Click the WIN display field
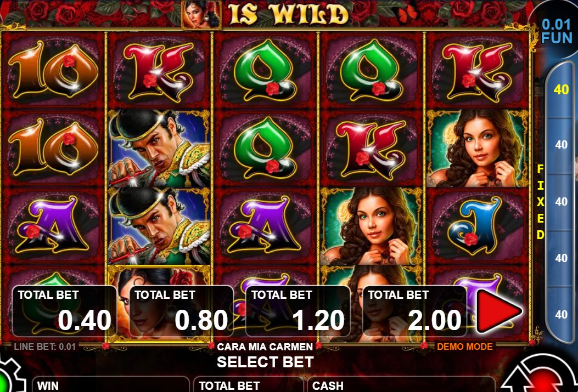The width and height of the screenshot is (578, 392). tap(110, 385)
